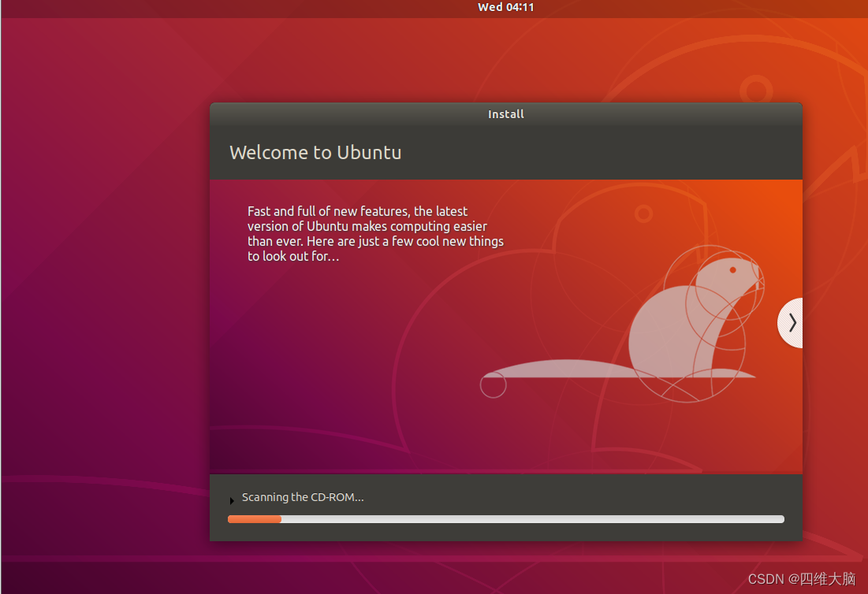
Task: Click the circle element of the beaver artwork
Action: [493, 385]
